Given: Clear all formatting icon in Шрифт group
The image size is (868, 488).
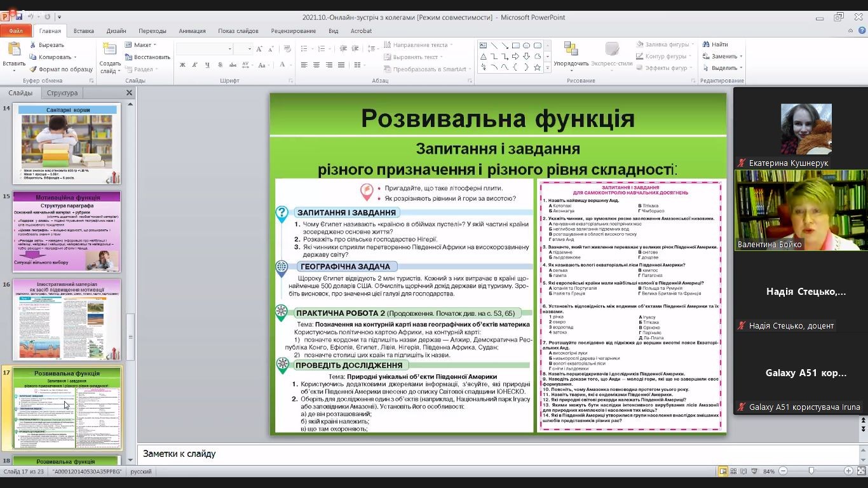Looking at the screenshot, I should tap(287, 49).
